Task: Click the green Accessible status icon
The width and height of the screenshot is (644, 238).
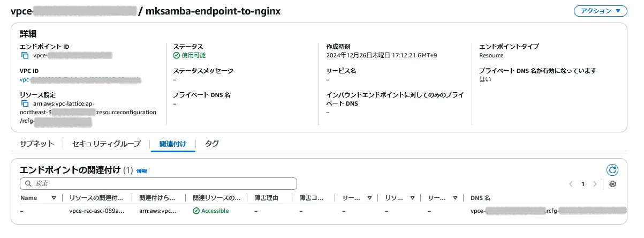Action: point(196,211)
